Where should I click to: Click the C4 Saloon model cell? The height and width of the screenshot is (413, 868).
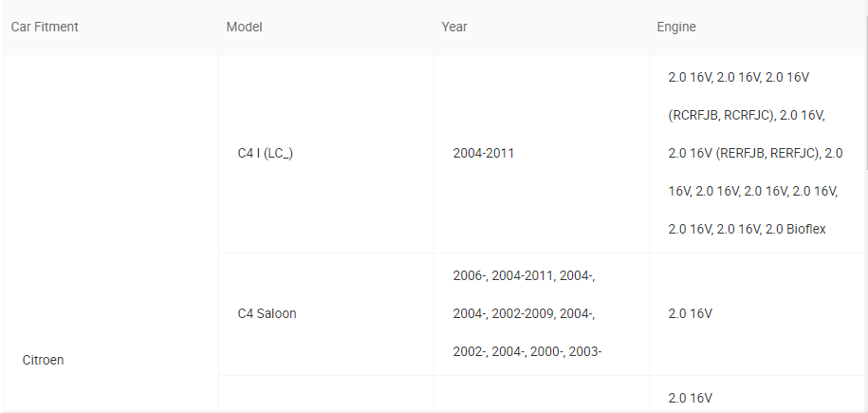coord(267,313)
